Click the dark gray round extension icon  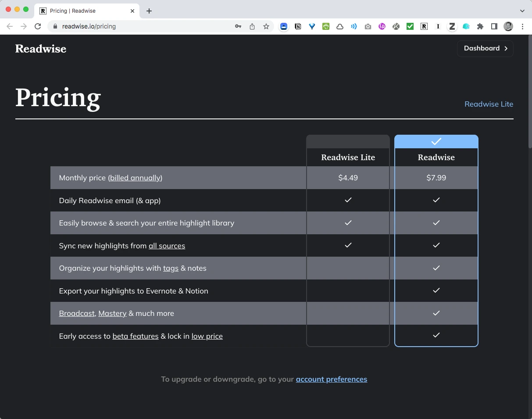pos(396,26)
